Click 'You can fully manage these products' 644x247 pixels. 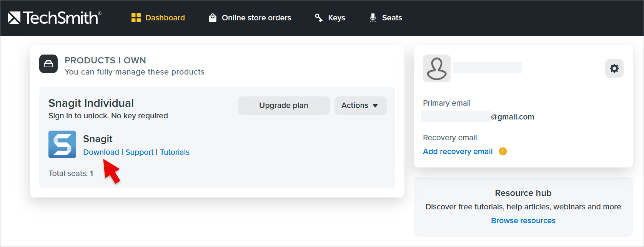tap(135, 72)
